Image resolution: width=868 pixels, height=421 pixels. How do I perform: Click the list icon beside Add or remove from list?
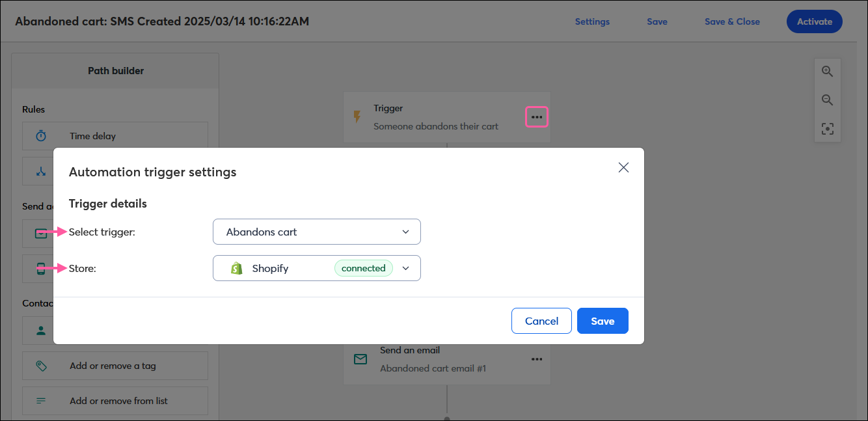coord(41,401)
